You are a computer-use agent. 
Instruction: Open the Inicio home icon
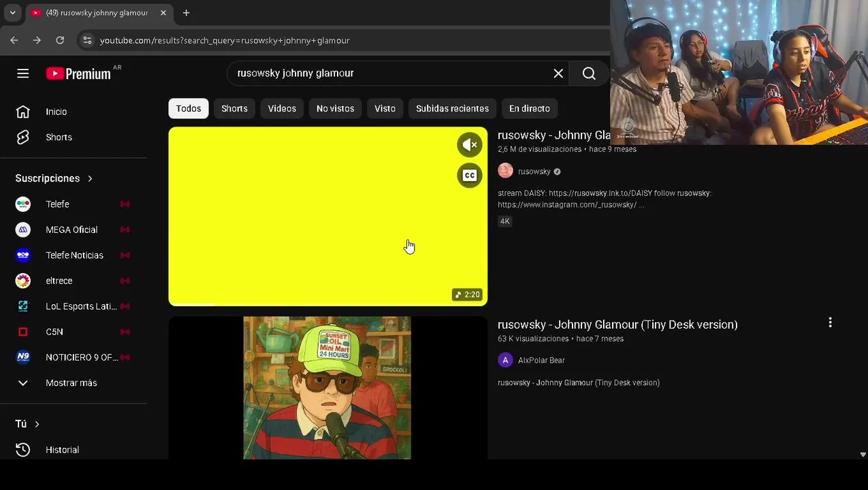[23, 112]
